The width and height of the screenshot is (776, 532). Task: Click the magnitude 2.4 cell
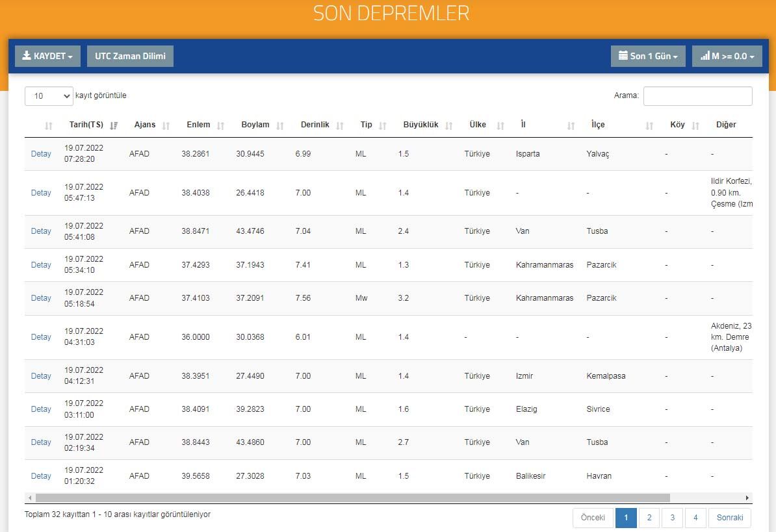coord(404,231)
